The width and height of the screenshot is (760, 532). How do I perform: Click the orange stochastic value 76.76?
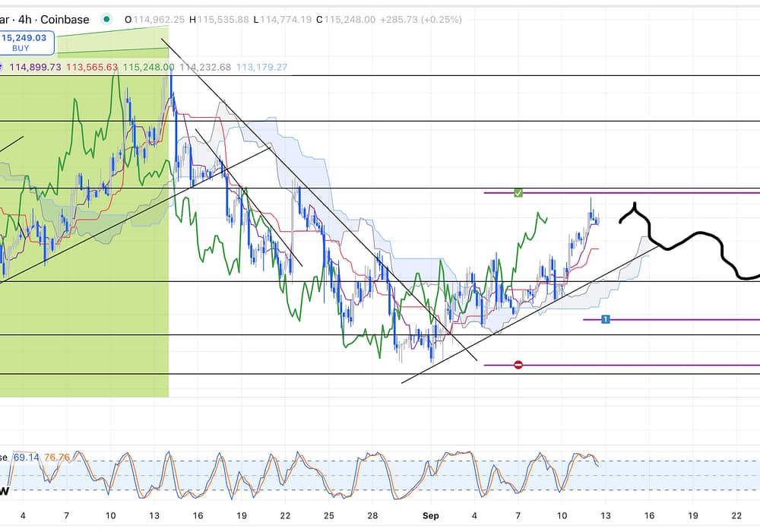[57, 458]
